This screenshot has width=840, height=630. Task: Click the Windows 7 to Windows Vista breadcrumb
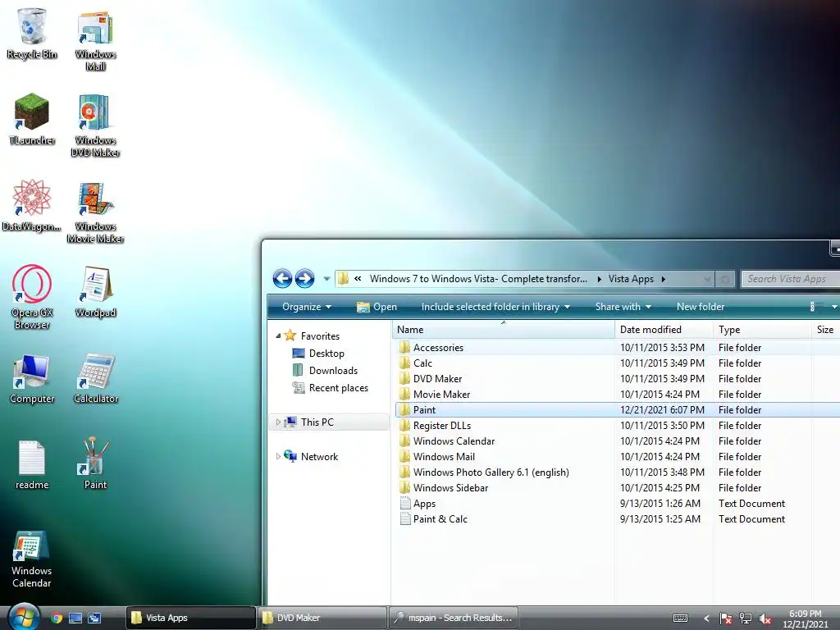pos(478,279)
